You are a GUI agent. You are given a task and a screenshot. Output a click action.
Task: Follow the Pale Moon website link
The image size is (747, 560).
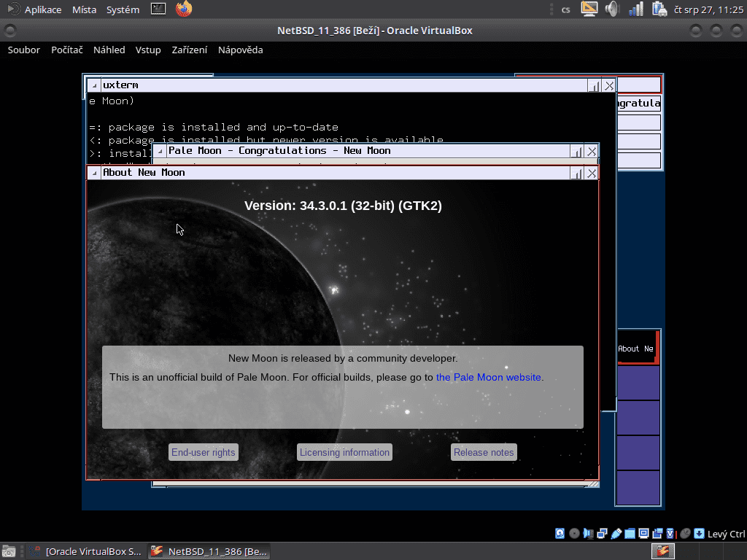[488, 377]
